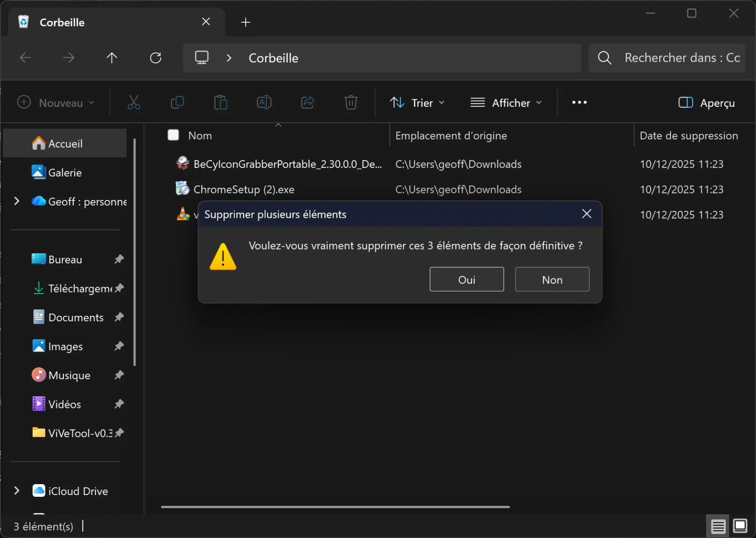
Task: Click the Paste clipboard icon
Action: 221,102
